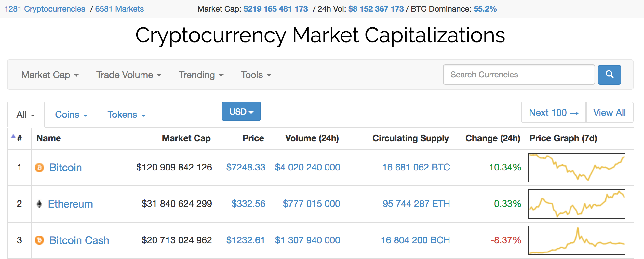This screenshot has height=259, width=644.
Task: Expand the Market Cap menu
Action: click(50, 75)
